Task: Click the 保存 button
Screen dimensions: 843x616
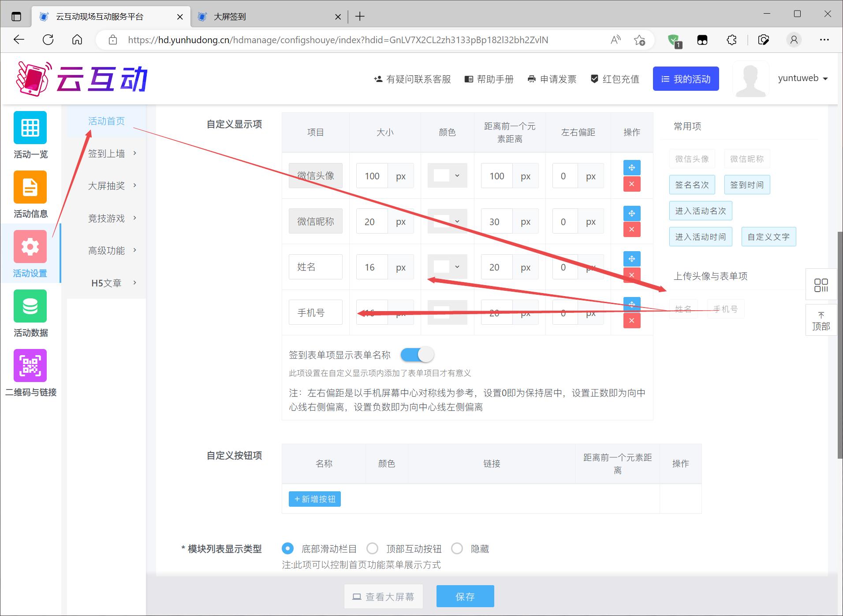Action: pyautogui.click(x=465, y=597)
